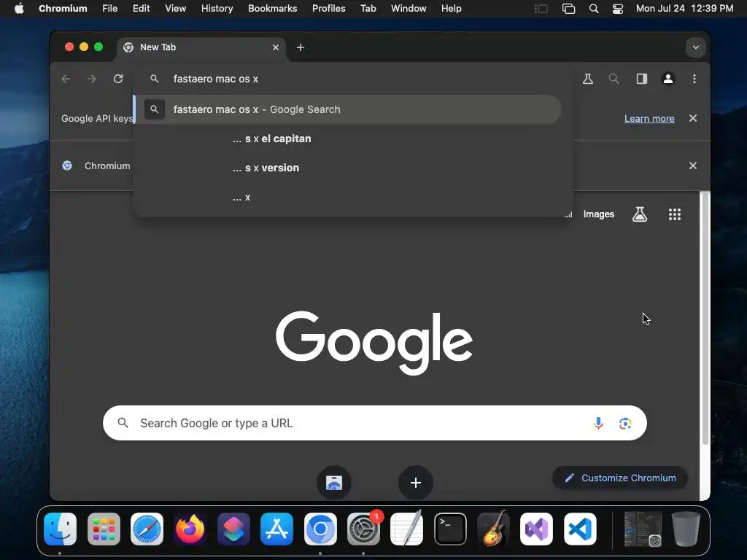This screenshot has width=747, height=560.
Task: Open Launchpad from the Dock
Action: [104, 529]
